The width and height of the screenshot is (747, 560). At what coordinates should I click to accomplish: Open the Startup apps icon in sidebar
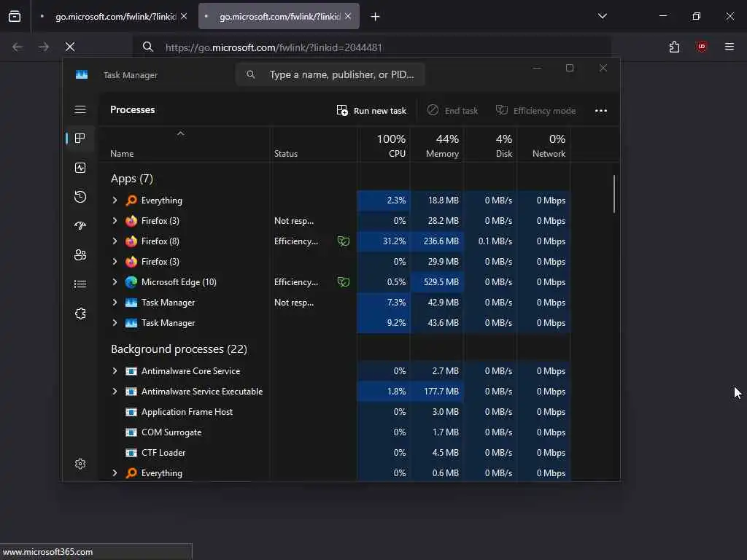(x=80, y=226)
